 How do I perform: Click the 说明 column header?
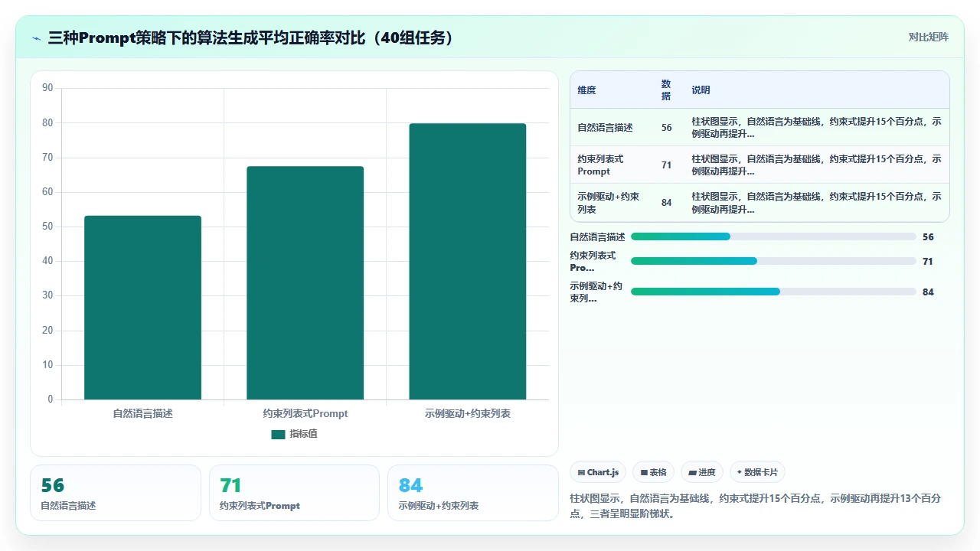coord(701,90)
